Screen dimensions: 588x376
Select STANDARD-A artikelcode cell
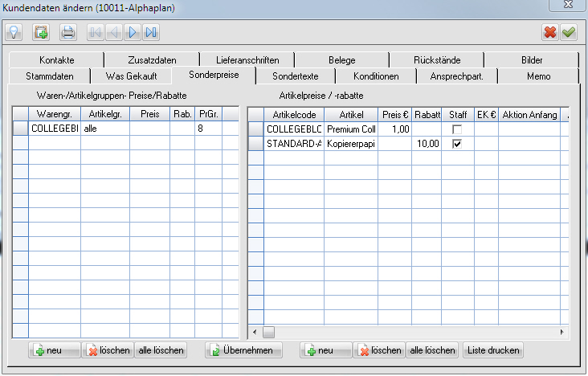tap(294, 144)
